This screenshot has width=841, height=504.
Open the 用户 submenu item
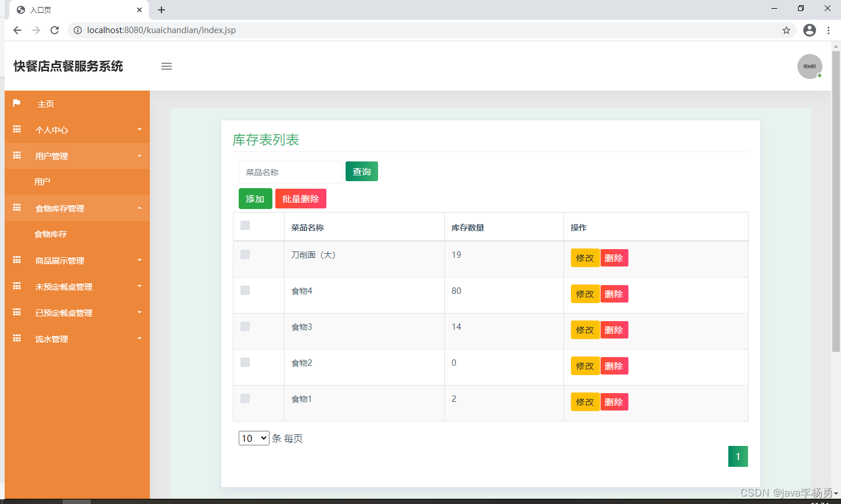(x=77, y=182)
